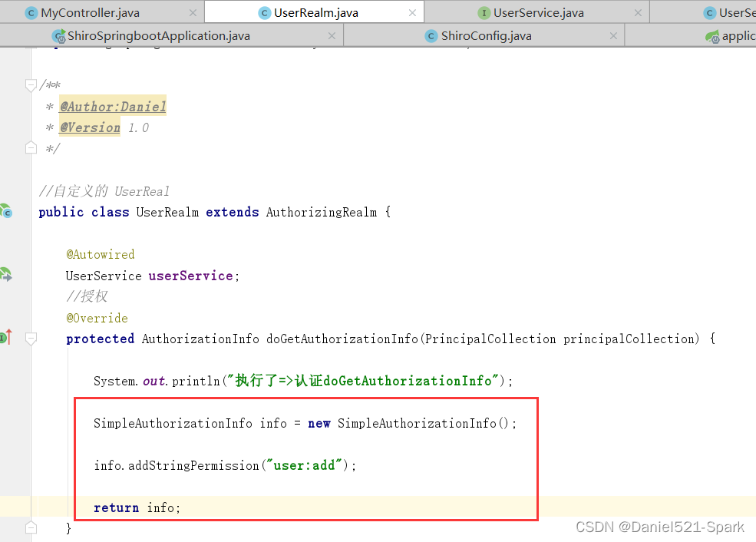Click the principalCollection parameter name
Image resolution: width=756 pixels, height=542 pixels.
pyautogui.click(x=629, y=339)
